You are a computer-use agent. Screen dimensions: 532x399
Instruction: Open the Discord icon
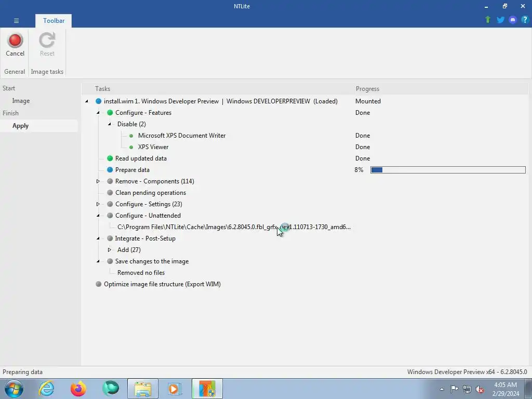(513, 20)
